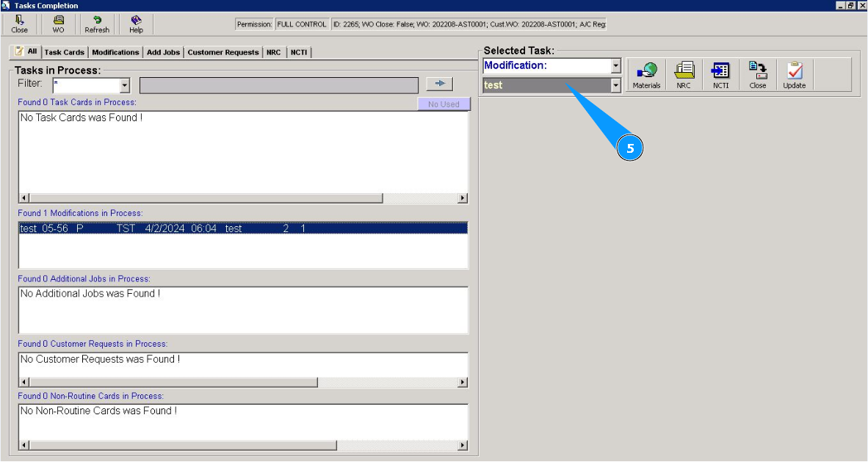Click Non-Routine Cards list left scroll arrow

(x=23, y=445)
